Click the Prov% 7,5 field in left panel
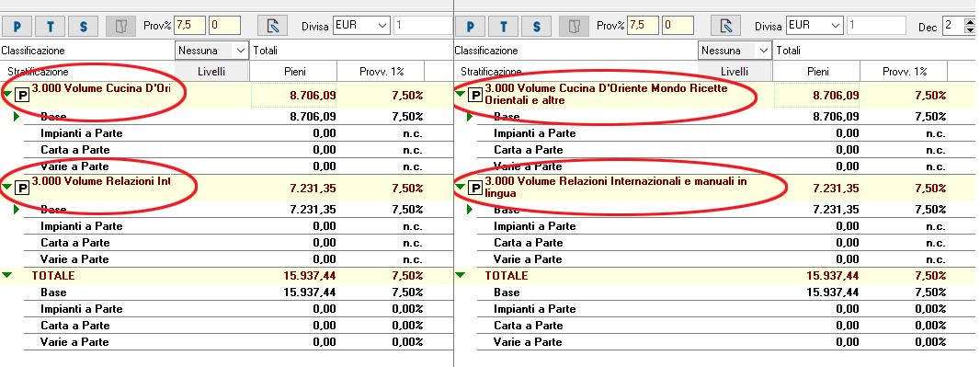This screenshot has height=367, width=980. pos(190,26)
